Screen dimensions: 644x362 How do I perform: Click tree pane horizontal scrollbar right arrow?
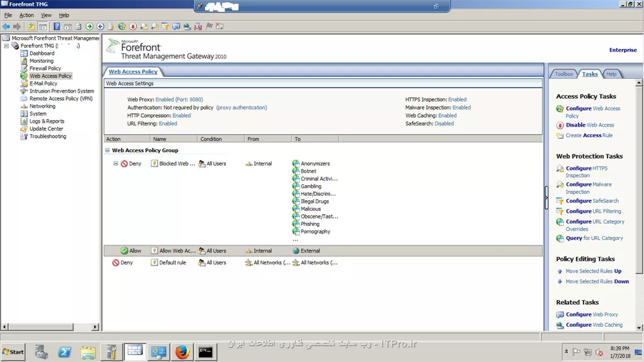pos(96,327)
